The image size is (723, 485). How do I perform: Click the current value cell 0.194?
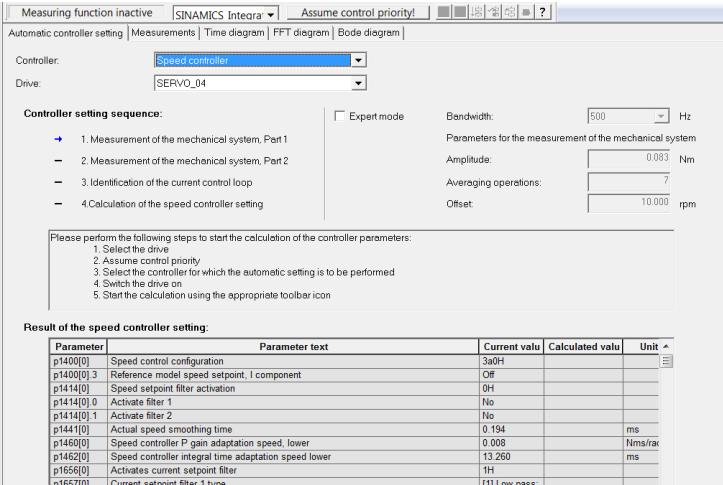point(511,429)
